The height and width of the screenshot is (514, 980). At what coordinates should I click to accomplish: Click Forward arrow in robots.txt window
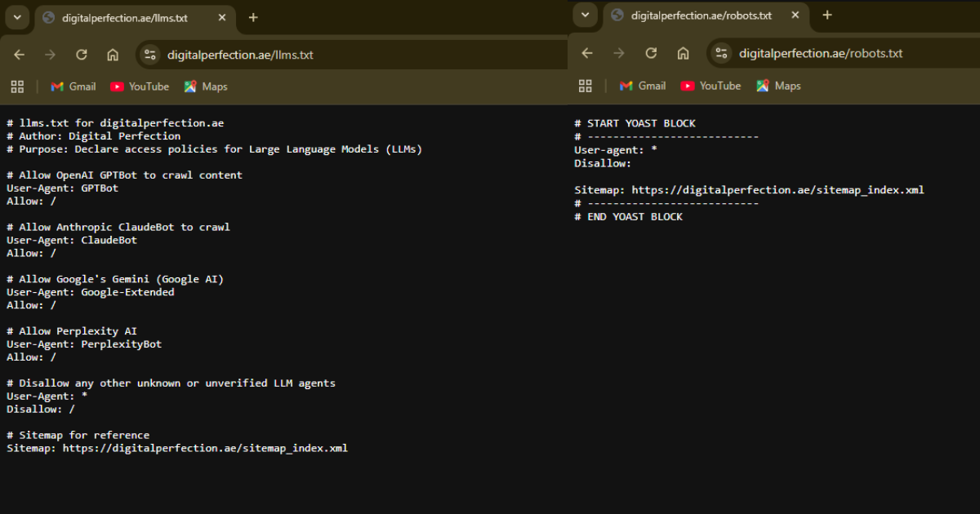tap(618, 53)
